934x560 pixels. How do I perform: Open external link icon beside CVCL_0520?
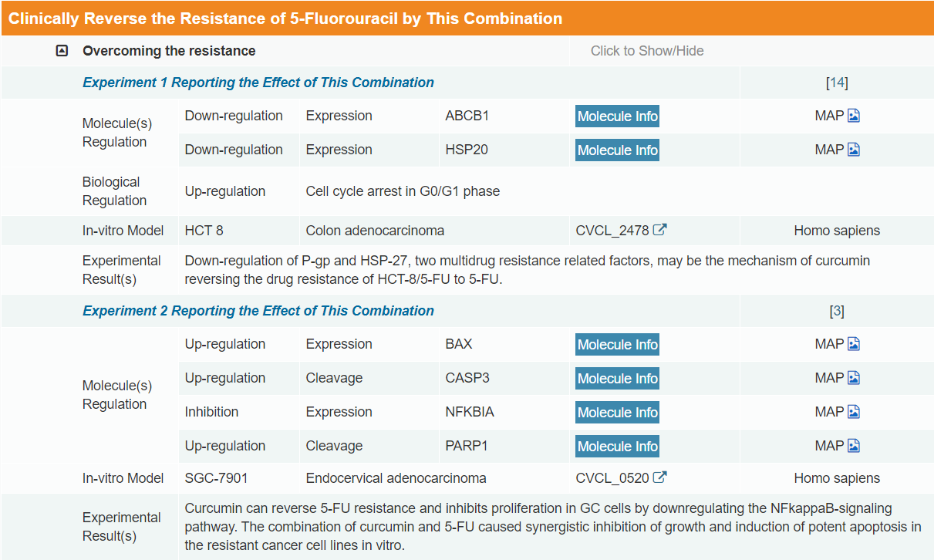[660, 477]
